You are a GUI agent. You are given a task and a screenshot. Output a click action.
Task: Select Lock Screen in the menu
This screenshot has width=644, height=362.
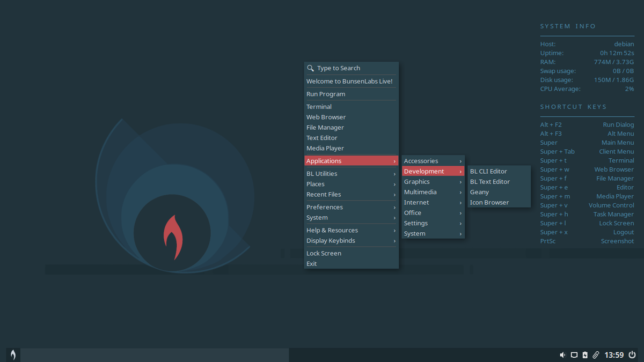tap(351, 253)
